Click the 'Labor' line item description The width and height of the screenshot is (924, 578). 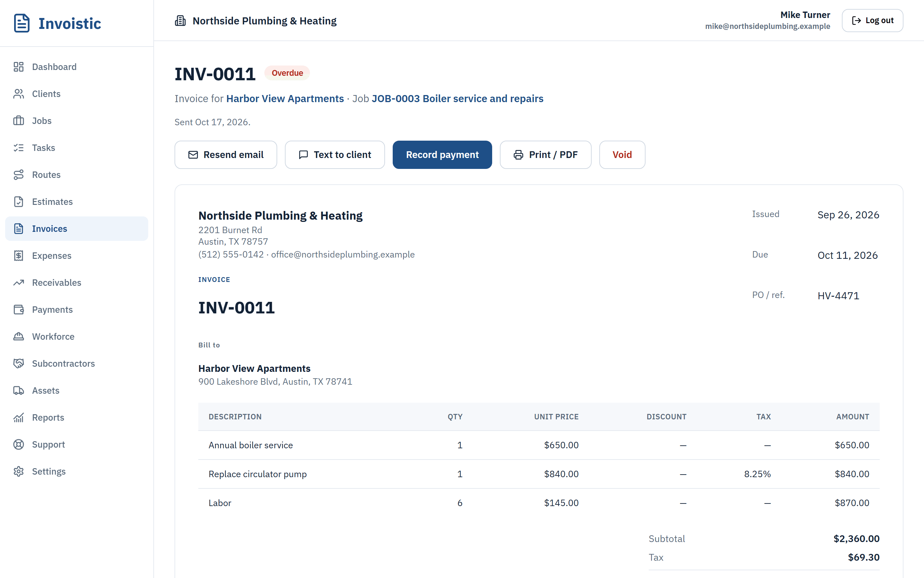[x=220, y=503]
